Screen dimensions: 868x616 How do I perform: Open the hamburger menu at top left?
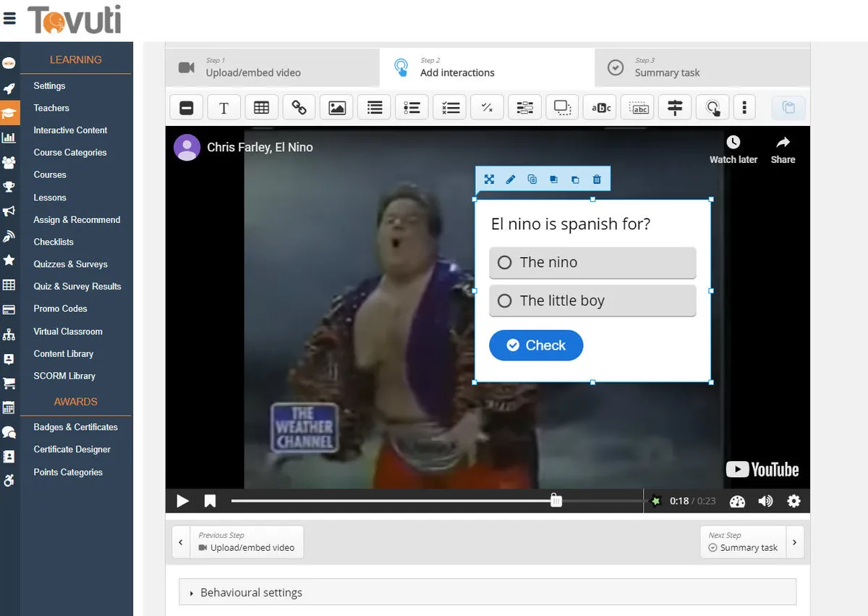(9, 19)
